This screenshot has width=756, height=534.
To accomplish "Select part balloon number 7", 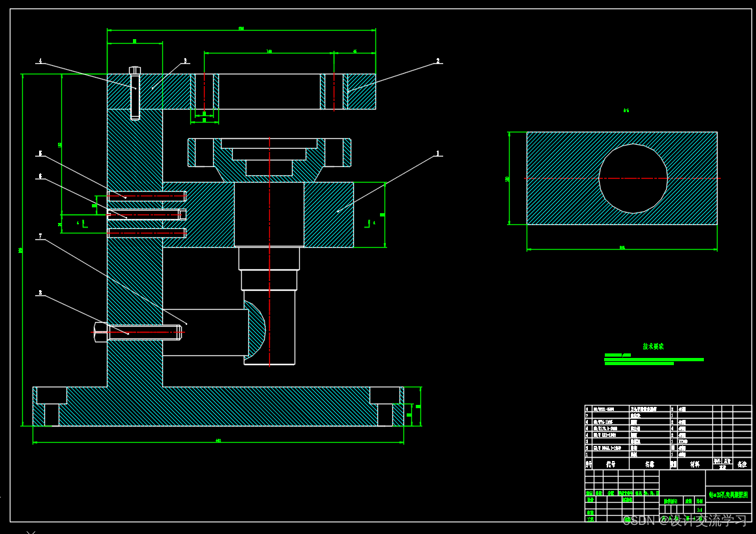I will click(40, 236).
